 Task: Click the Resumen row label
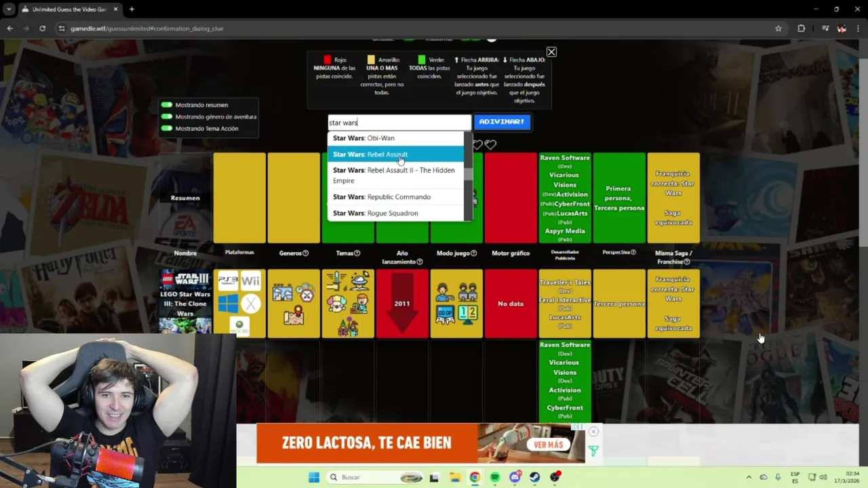point(185,198)
